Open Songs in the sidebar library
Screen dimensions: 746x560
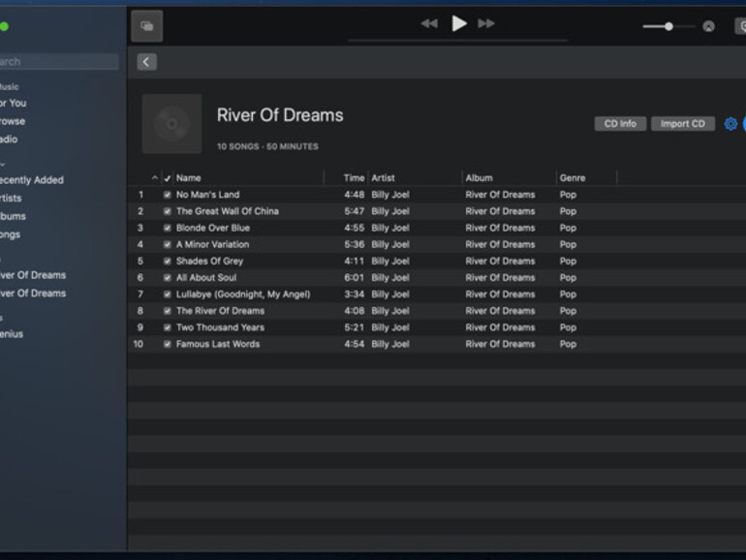click(x=10, y=234)
